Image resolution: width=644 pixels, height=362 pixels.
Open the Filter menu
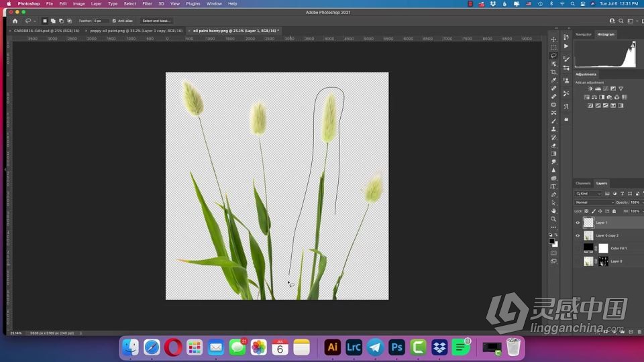[x=147, y=4]
